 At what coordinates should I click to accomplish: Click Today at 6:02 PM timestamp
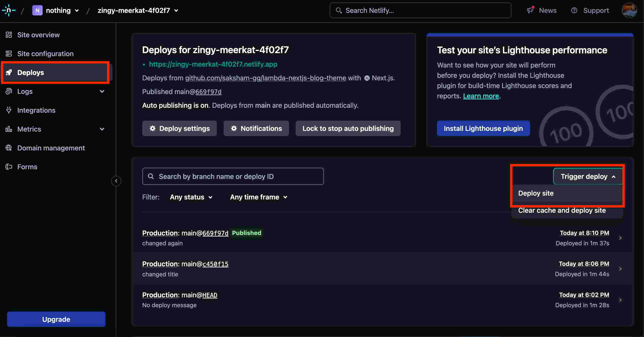pyautogui.click(x=584, y=295)
